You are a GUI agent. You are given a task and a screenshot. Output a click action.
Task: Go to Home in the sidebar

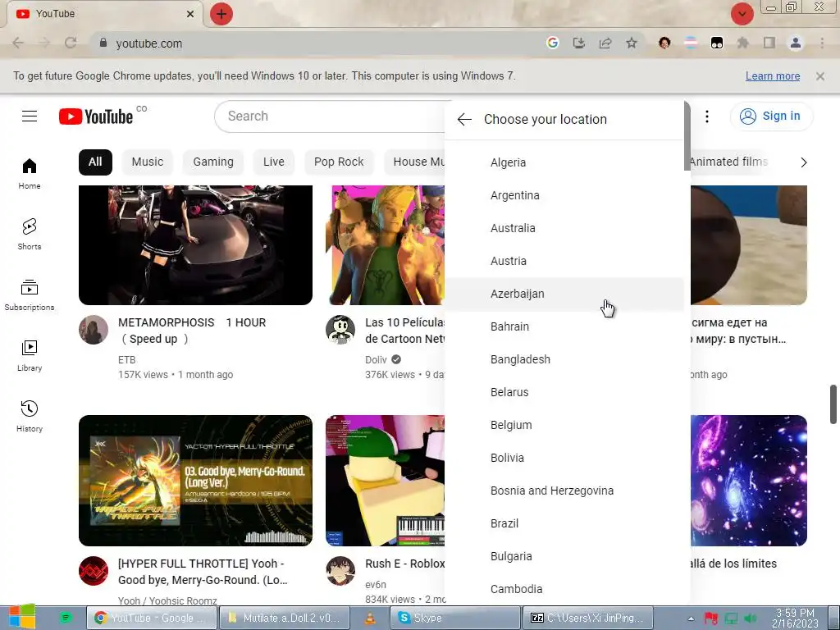pos(30,174)
